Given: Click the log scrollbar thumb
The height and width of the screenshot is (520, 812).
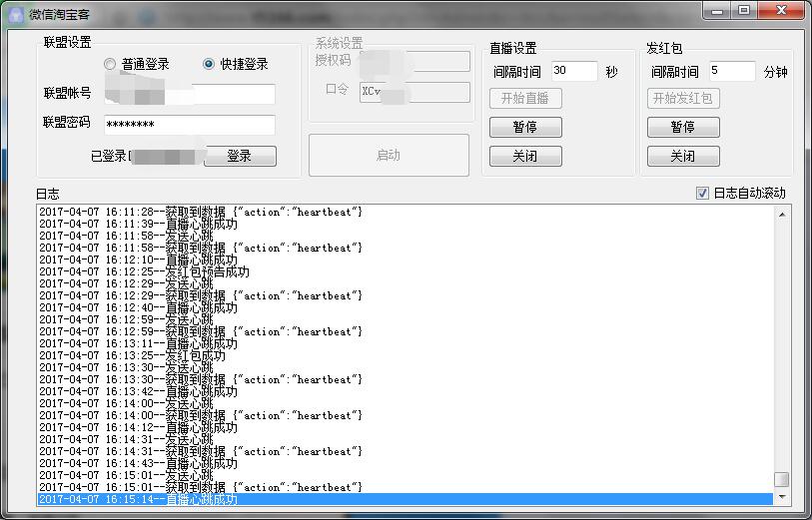Looking at the screenshot, I should (x=782, y=479).
